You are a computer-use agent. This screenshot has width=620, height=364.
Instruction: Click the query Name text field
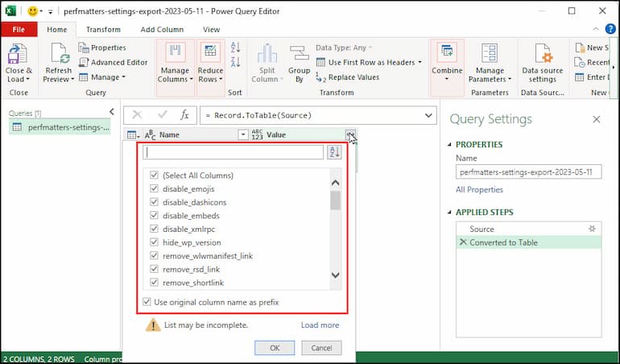(529, 172)
